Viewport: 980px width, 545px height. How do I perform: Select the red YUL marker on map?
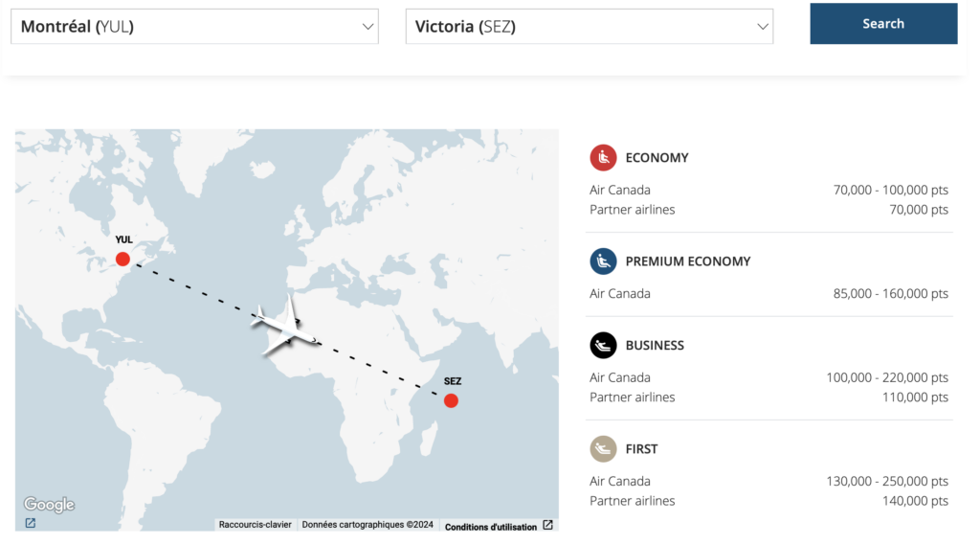pos(122,259)
